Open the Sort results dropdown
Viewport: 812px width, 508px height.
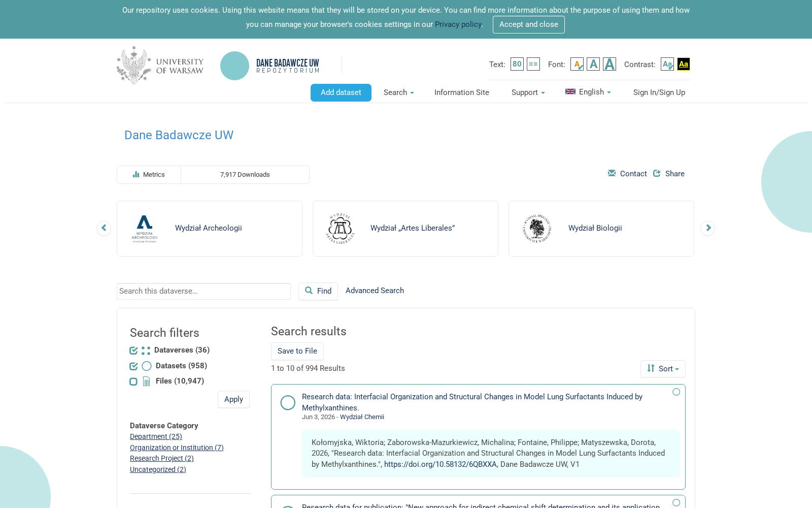[x=663, y=369]
